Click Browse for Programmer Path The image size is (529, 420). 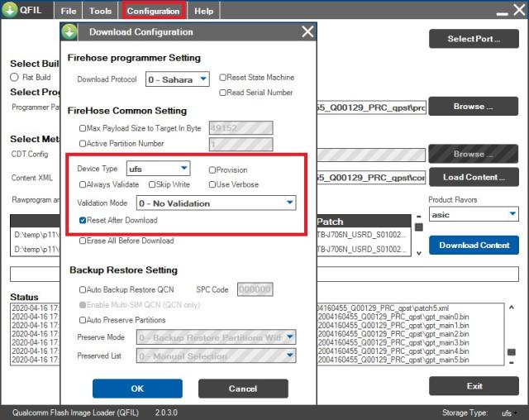point(474,107)
